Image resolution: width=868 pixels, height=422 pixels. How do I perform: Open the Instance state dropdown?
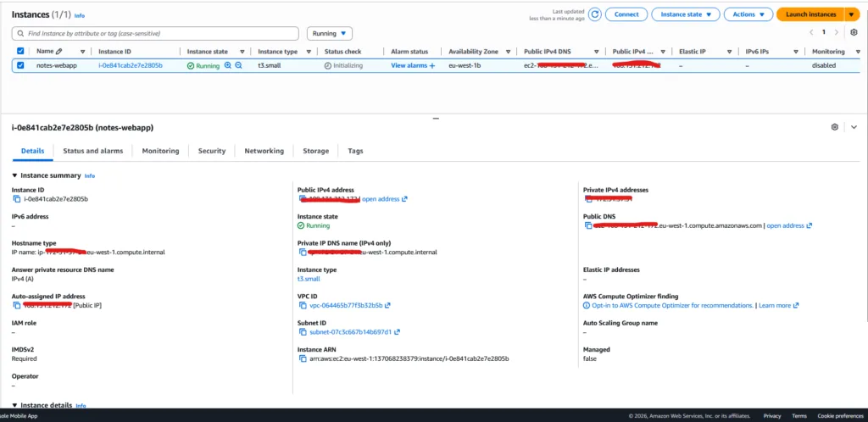[x=686, y=14]
